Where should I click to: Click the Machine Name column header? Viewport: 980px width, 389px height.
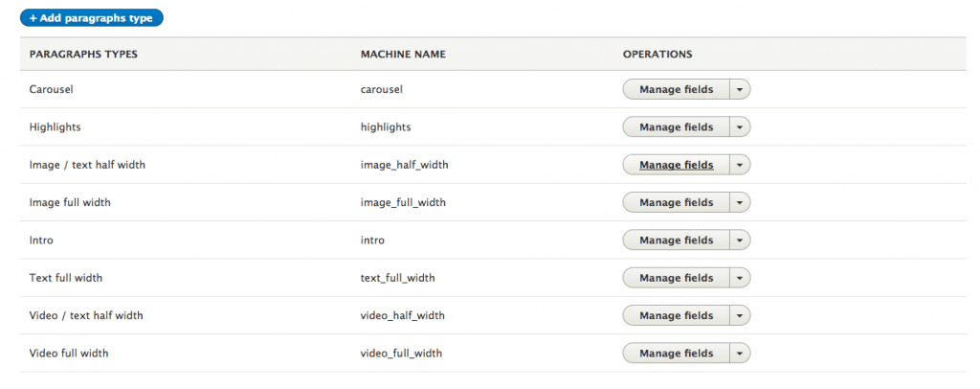[x=403, y=55]
